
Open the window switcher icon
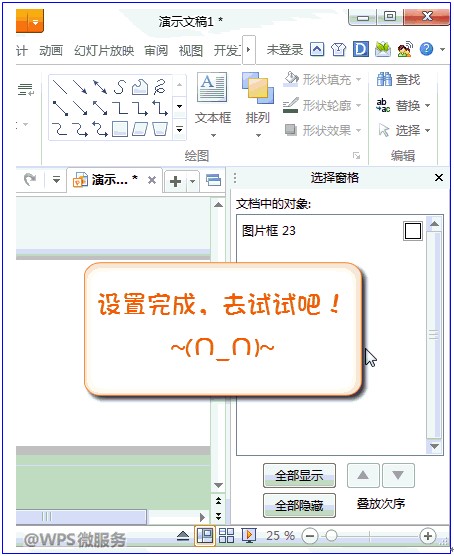click(x=213, y=180)
